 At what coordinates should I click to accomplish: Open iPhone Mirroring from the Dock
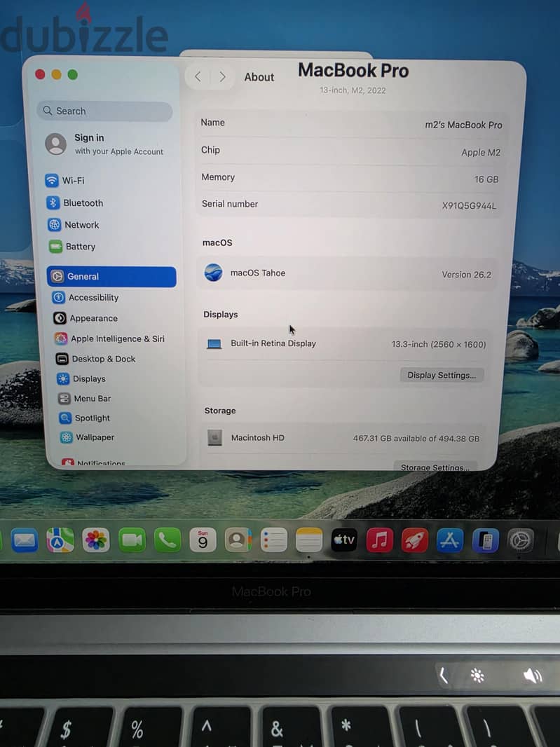[485, 541]
